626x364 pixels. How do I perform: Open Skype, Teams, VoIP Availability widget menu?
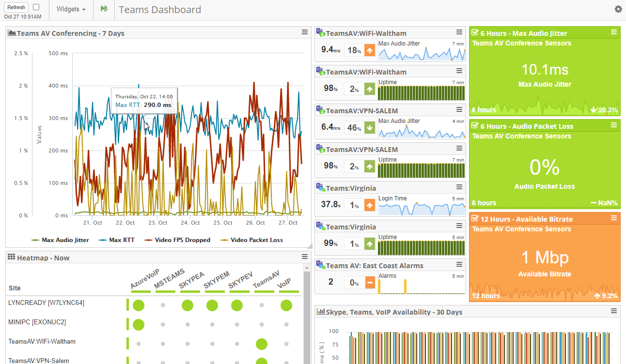tap(614, 311)
